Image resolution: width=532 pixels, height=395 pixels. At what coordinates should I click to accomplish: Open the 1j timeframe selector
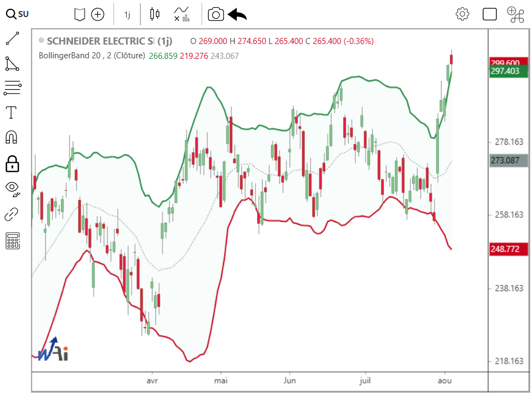click(127, 15)
